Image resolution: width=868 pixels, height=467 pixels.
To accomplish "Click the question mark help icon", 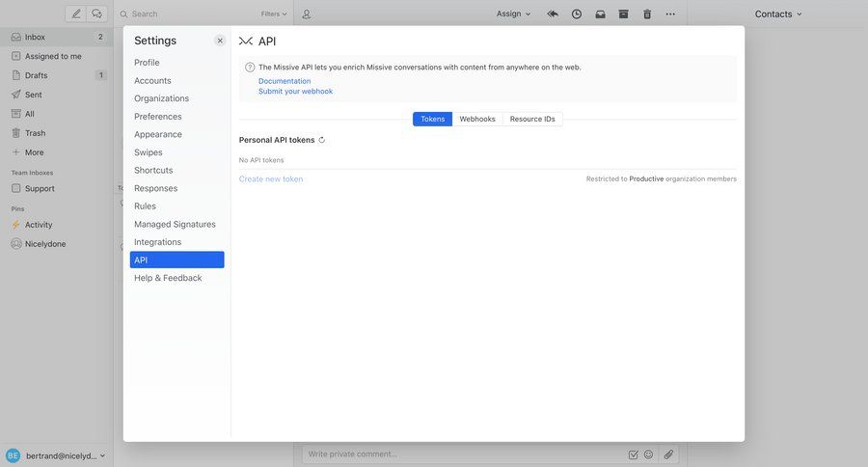I will pyautogui.click(x=250, y=67).
